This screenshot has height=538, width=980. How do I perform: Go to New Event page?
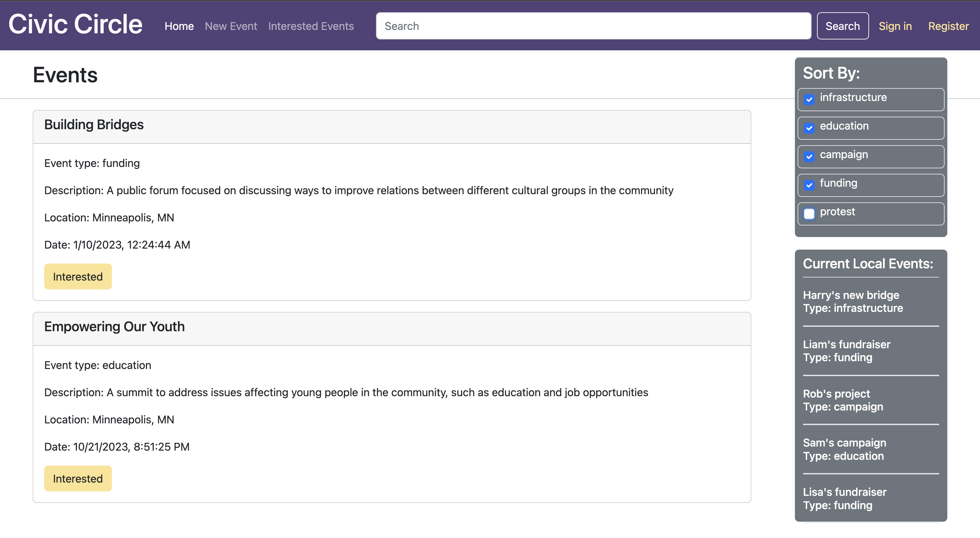[x=231, y=26]
